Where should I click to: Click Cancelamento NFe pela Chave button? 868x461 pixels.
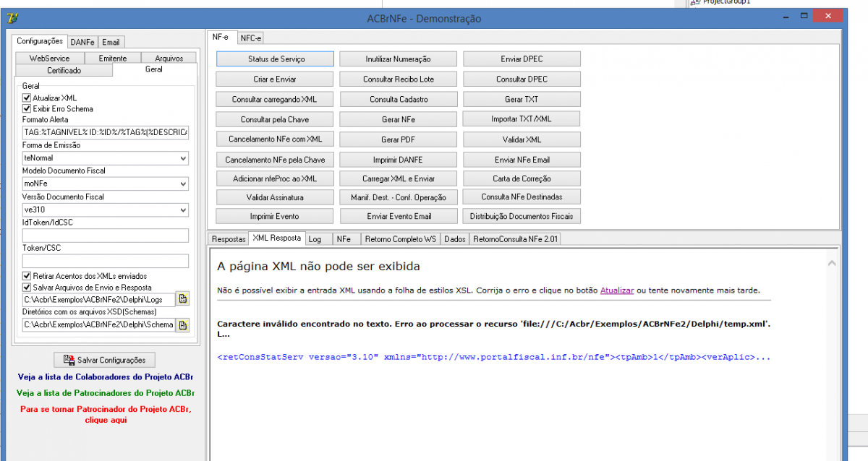pos(275,159)
